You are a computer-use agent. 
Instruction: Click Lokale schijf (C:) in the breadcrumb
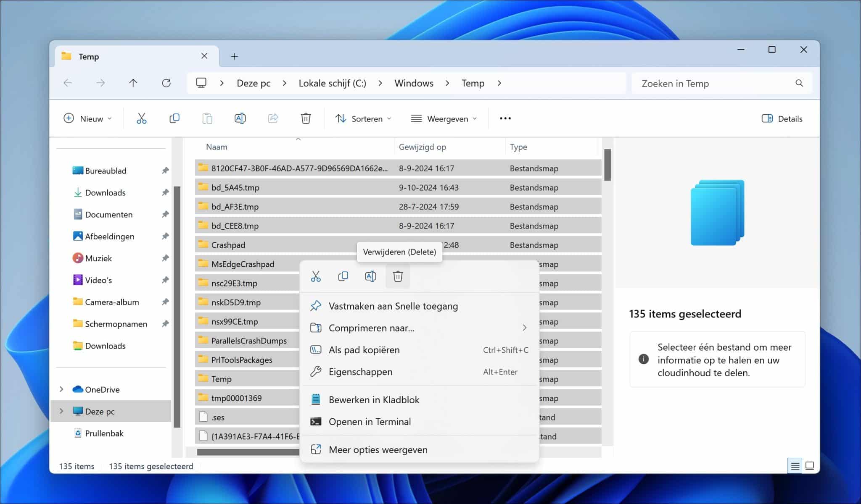click(332, 83)
